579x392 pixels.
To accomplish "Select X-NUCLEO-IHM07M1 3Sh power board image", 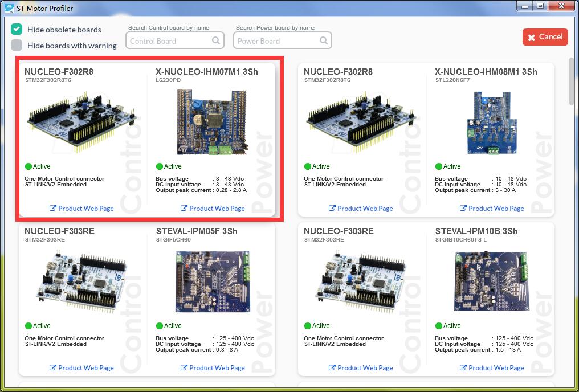I will click(213, 122).
